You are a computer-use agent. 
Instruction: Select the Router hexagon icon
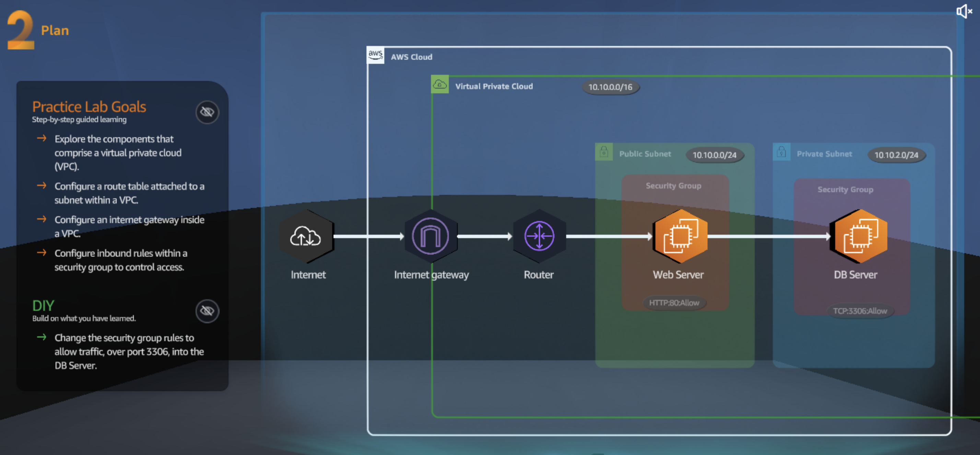click(x=539, y=236)
